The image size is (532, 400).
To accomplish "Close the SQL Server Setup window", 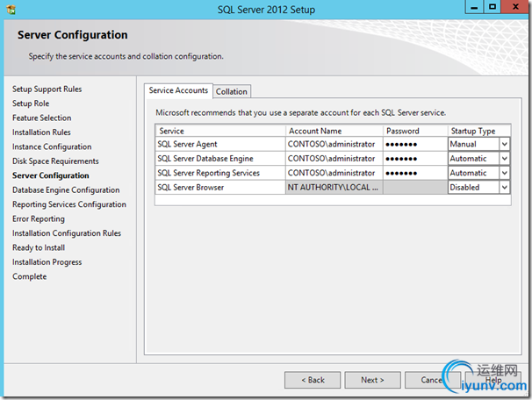I will [515, 7].
